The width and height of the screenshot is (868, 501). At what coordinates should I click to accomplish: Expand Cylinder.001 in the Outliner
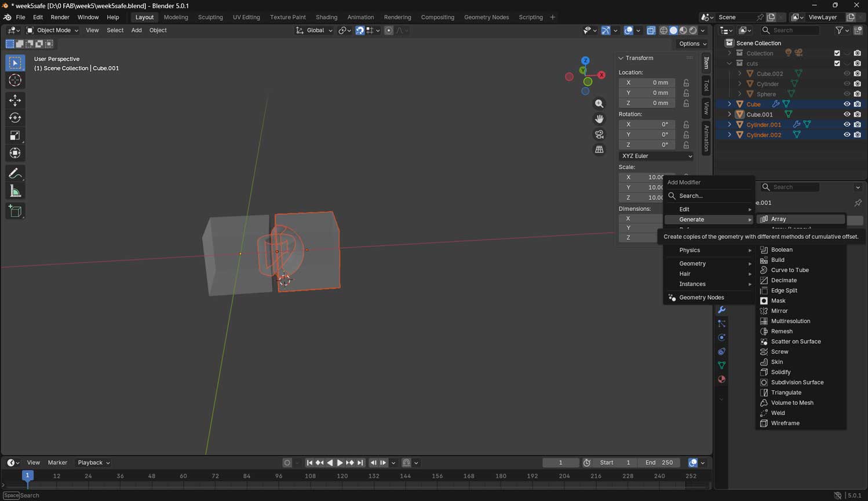(729, 125)
